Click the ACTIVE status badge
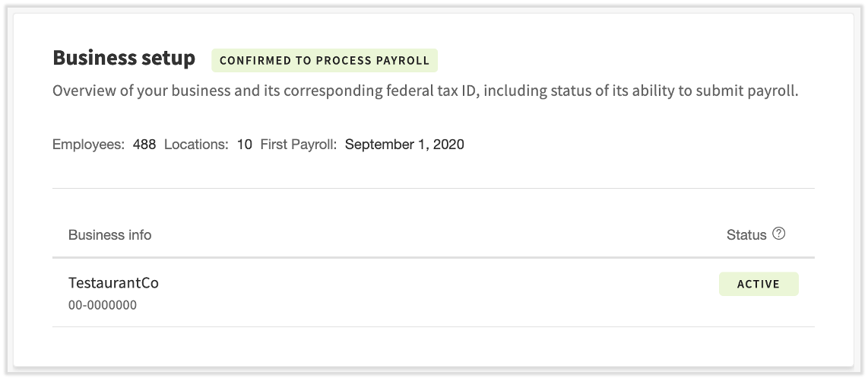This screenshot has height=382, width=868. pyautogui.click(x=759, y=284)
